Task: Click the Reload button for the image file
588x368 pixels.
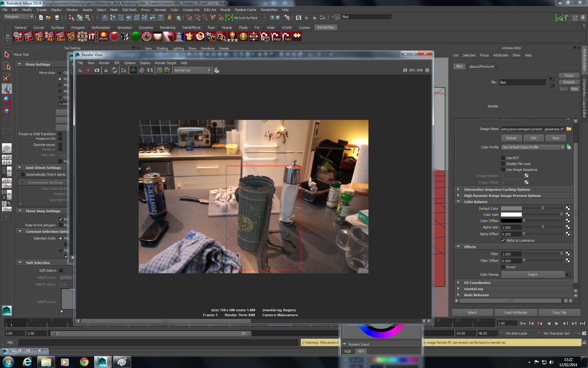Action: pyautogui.click(x=511, y=138)
